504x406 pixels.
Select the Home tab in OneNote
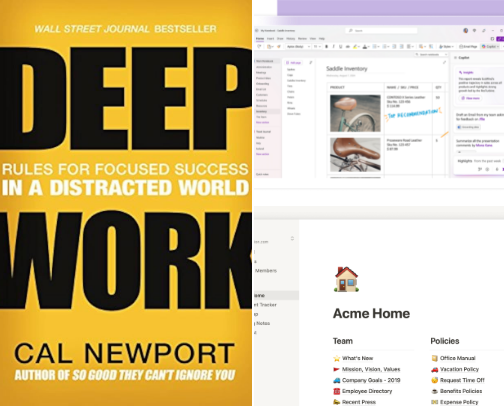point(260,39)
